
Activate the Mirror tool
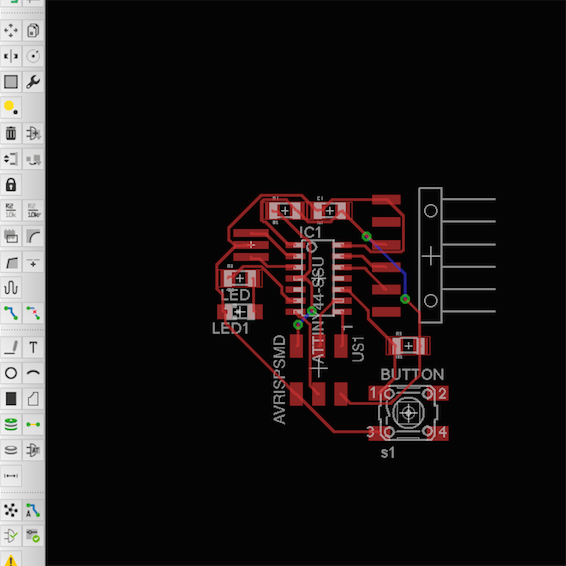pyautogui.click(x=11, y=56)
